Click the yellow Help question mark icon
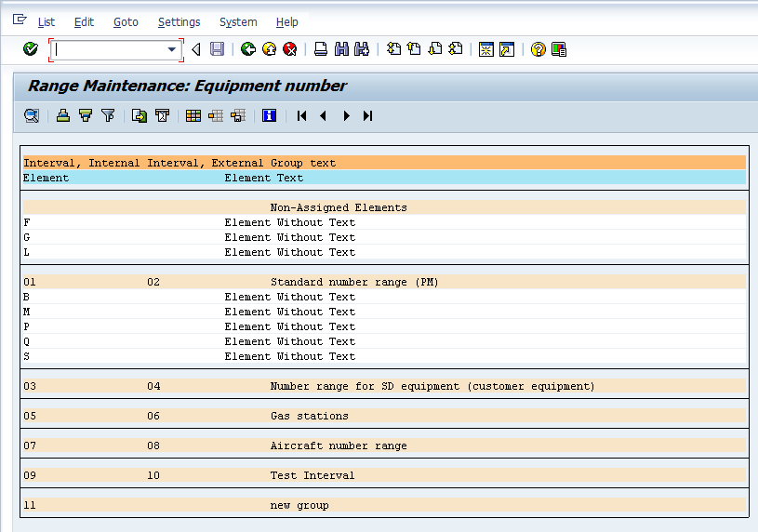The width and height of the screenshot is (758, 532). [x=539, y=49]
